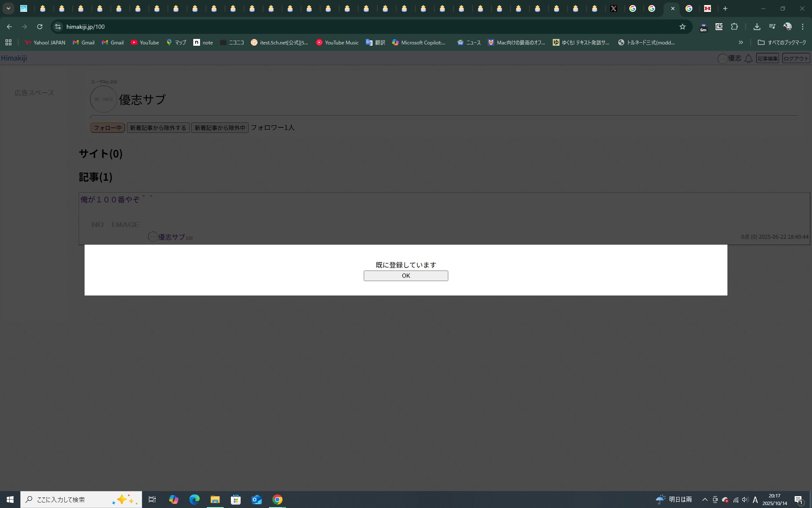812x508 pixels.
Task: Open File Explorer from taskbar
Action: point(215,500)
